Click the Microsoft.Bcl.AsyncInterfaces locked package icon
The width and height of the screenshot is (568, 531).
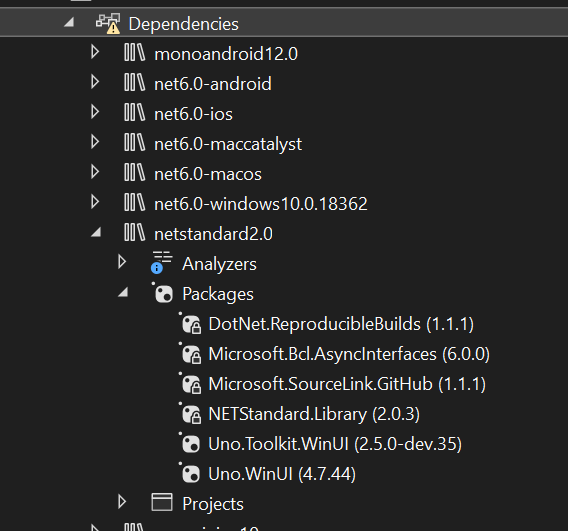(191, 354)
